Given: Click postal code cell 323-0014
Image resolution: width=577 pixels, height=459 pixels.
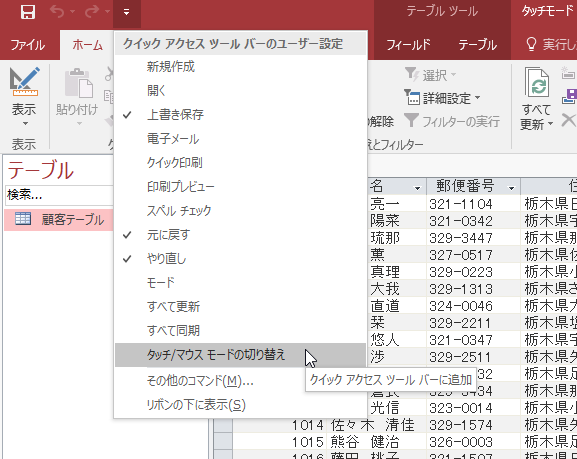Looking at the screenshot, I should click(x=473, y=407).
